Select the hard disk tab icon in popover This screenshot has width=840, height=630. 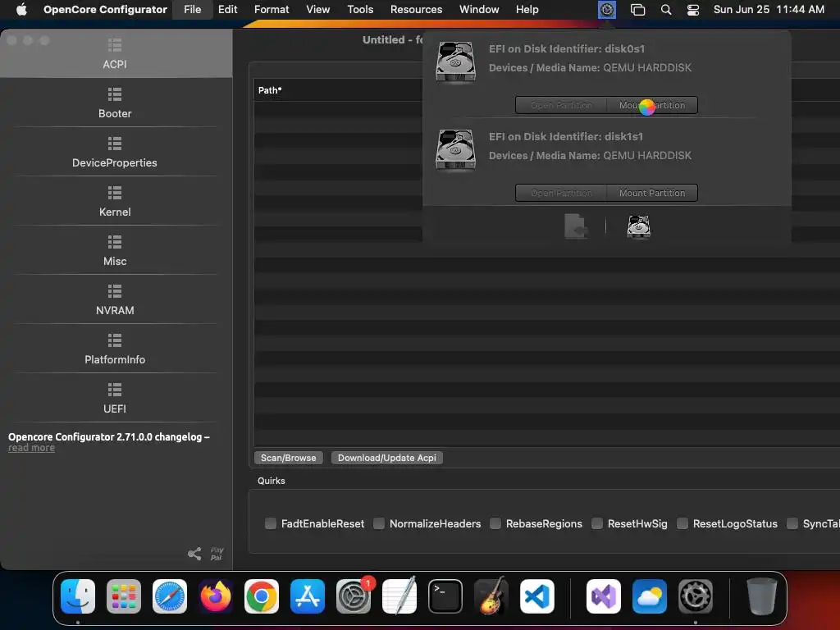[638, 226]
